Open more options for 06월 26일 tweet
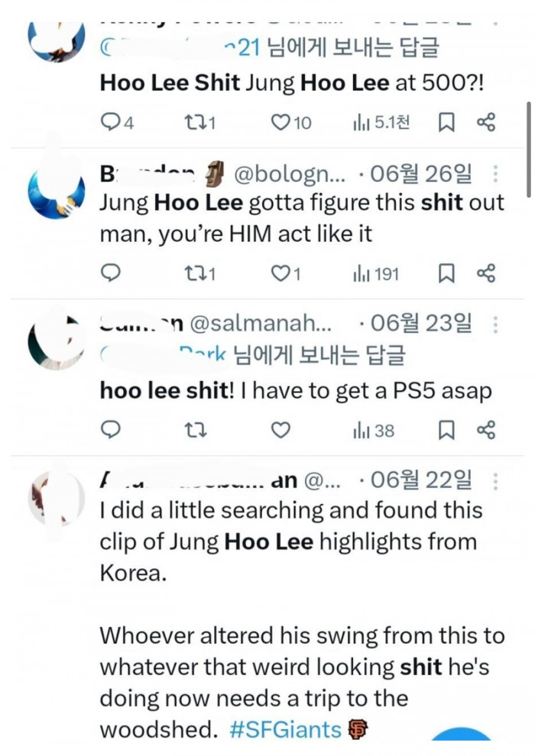This screenshot has width=535, height=756. [495, 174]
